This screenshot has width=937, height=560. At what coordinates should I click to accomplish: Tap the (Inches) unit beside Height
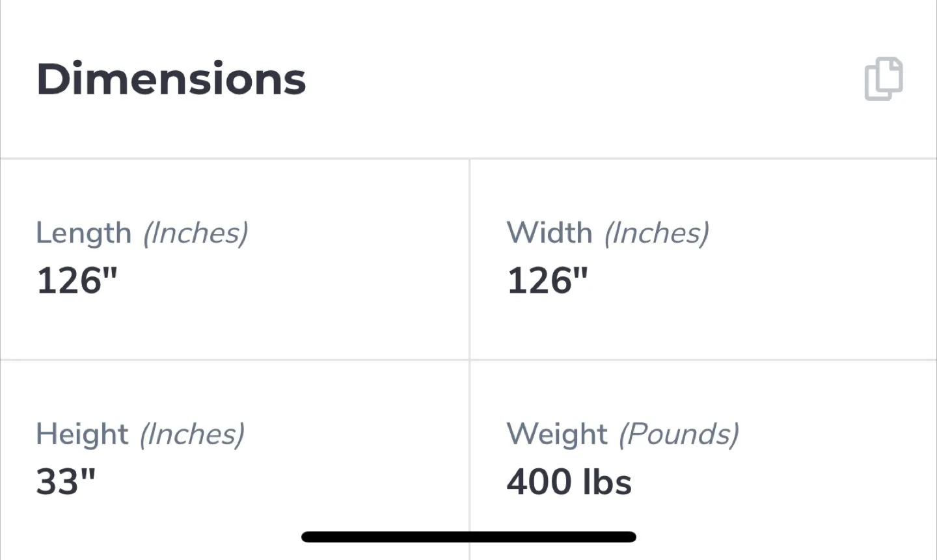tap(192, 434)
